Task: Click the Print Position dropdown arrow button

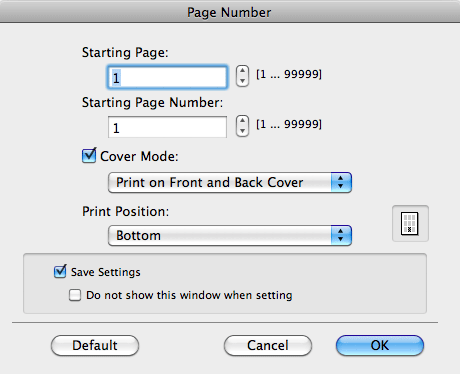Action: coord(341,235)
